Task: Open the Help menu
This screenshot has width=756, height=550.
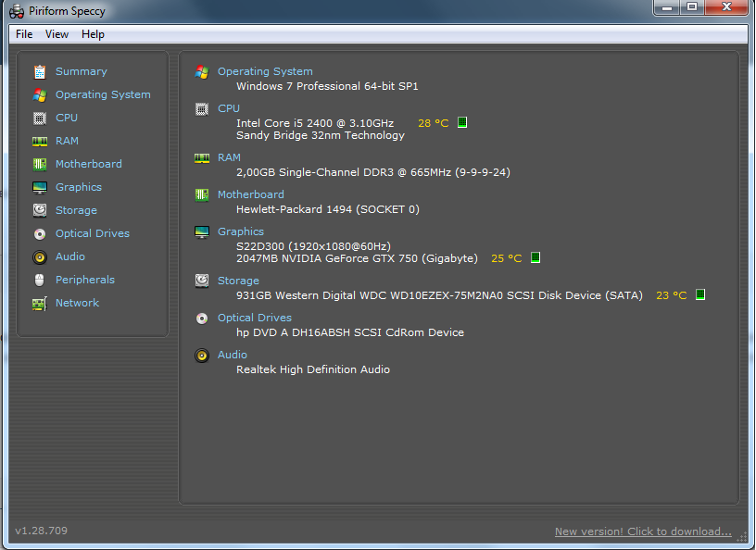Action: tap(93, 34)
